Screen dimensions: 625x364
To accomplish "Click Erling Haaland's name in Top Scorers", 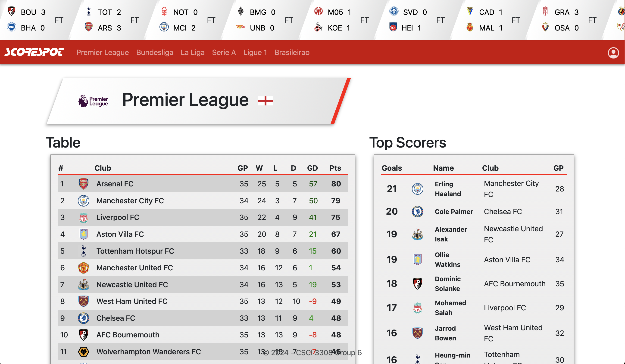I will [448, 189].
